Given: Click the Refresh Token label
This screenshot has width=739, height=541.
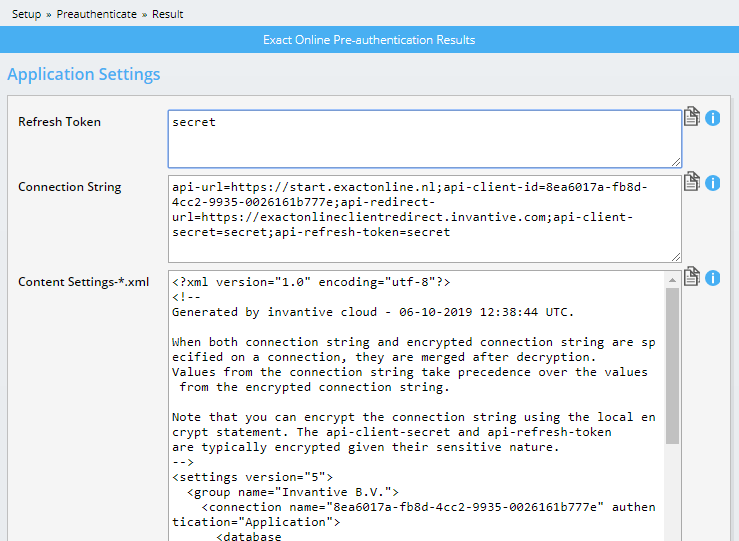Looking at the screenshot, I should [x=59, y=122].
